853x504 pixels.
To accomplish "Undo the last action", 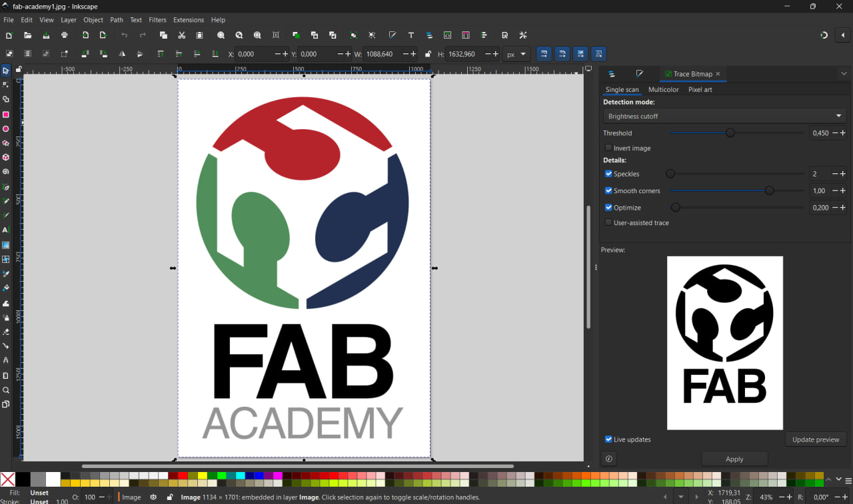I will (x=124, y=35).
